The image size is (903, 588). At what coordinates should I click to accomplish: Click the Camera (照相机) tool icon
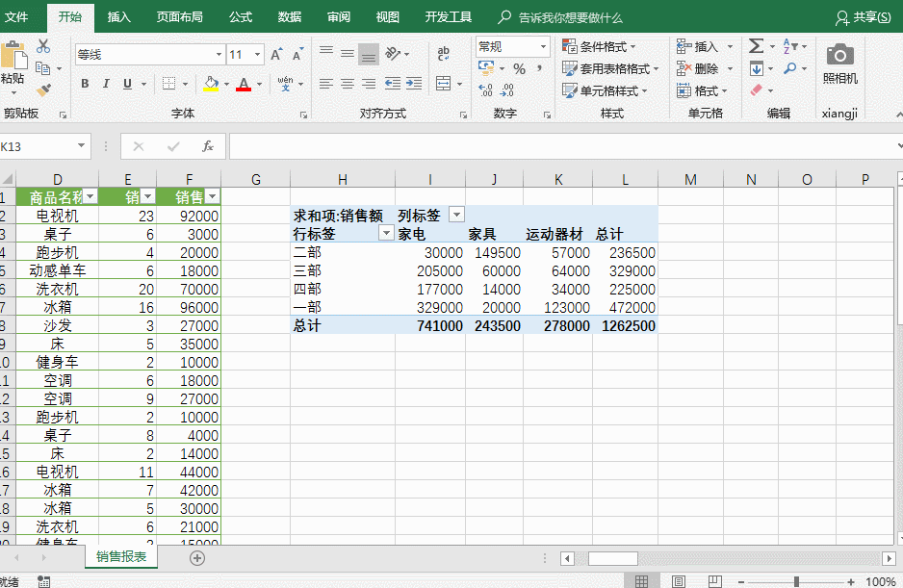tap(839, 56)
